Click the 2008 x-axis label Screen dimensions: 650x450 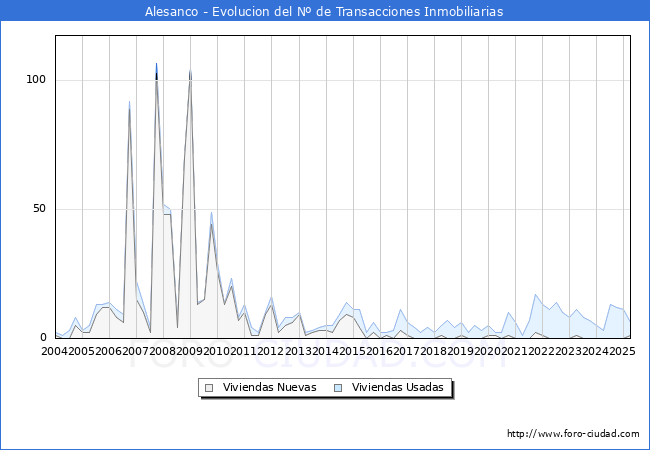point(163,351)
